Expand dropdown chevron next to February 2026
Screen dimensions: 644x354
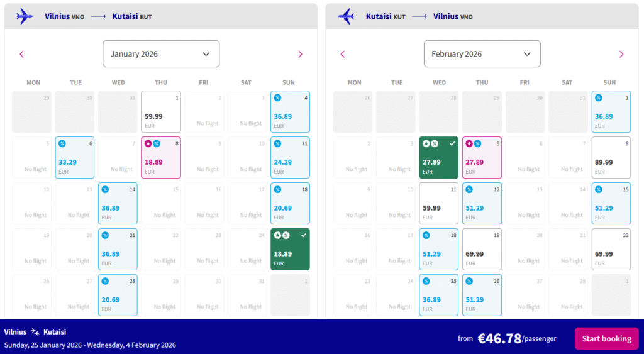coord(527,54)
